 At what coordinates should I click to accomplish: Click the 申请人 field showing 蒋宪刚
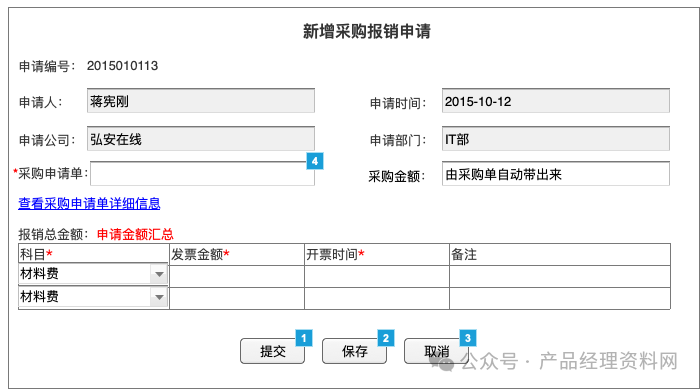(x=201, y=100)
